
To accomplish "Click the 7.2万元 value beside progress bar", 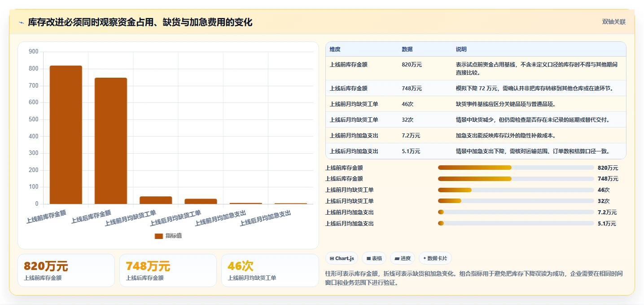I will click(607, 212).
